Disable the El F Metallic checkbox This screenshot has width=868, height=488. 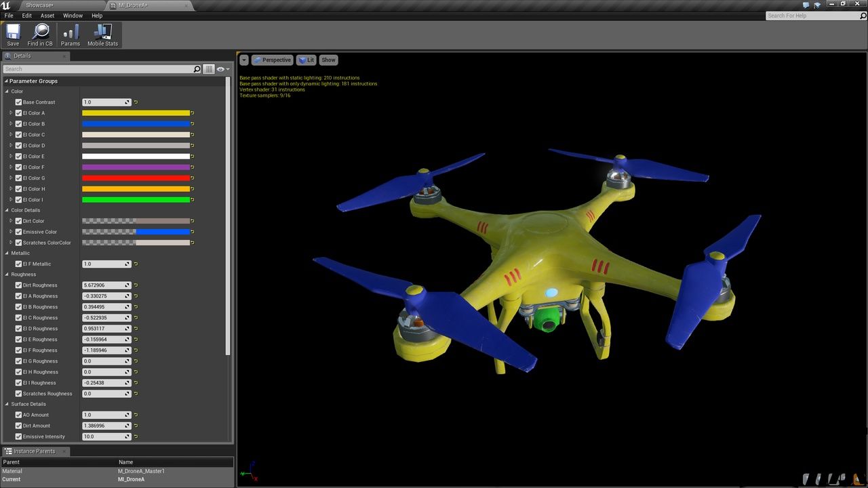(19, 264)
